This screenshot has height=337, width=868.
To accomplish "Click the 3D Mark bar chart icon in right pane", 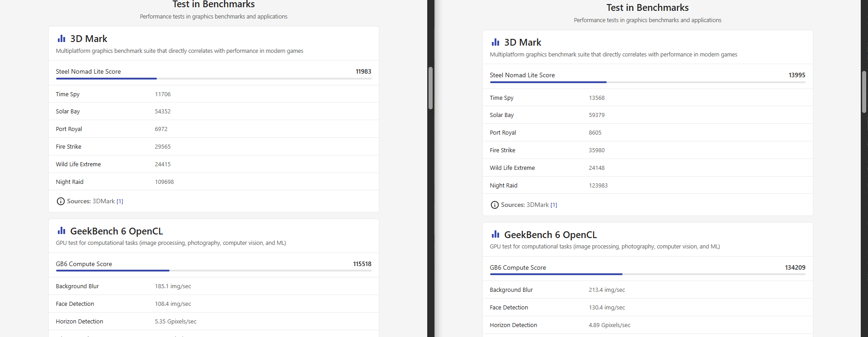I will 495,42.
